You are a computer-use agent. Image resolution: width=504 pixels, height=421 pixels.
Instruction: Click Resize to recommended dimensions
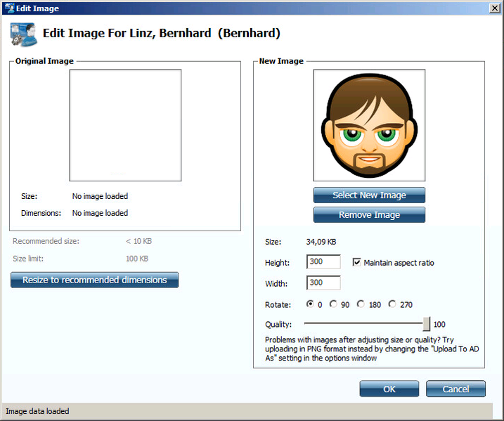point(94,280)
